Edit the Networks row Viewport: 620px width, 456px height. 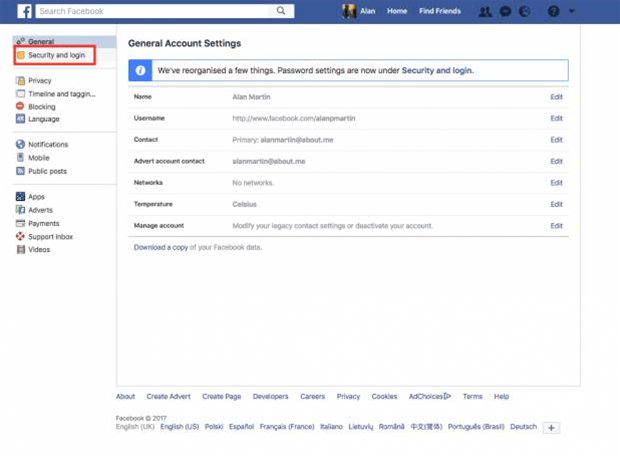[x=556, y=183]
